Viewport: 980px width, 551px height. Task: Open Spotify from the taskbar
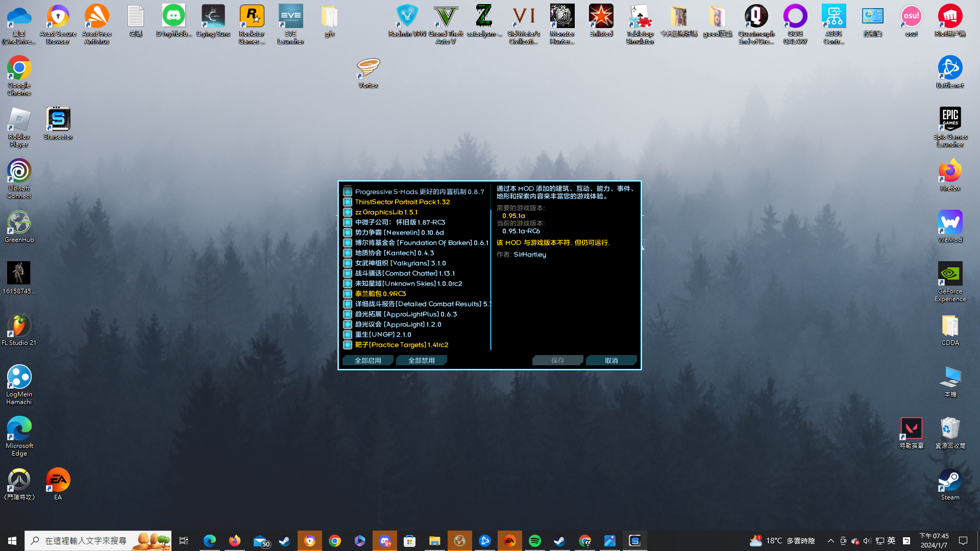pyautogui.click(x=534, y=541)
